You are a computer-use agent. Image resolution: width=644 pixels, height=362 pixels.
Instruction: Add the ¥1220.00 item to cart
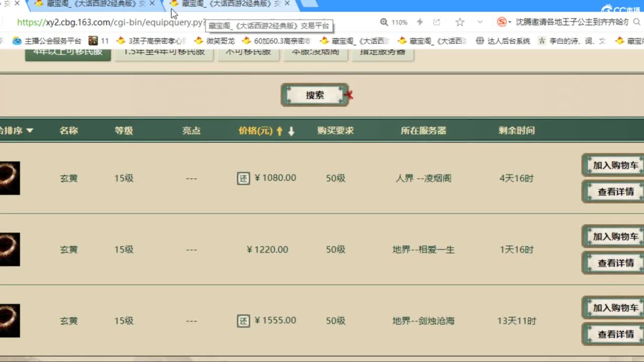click(614, 237)
